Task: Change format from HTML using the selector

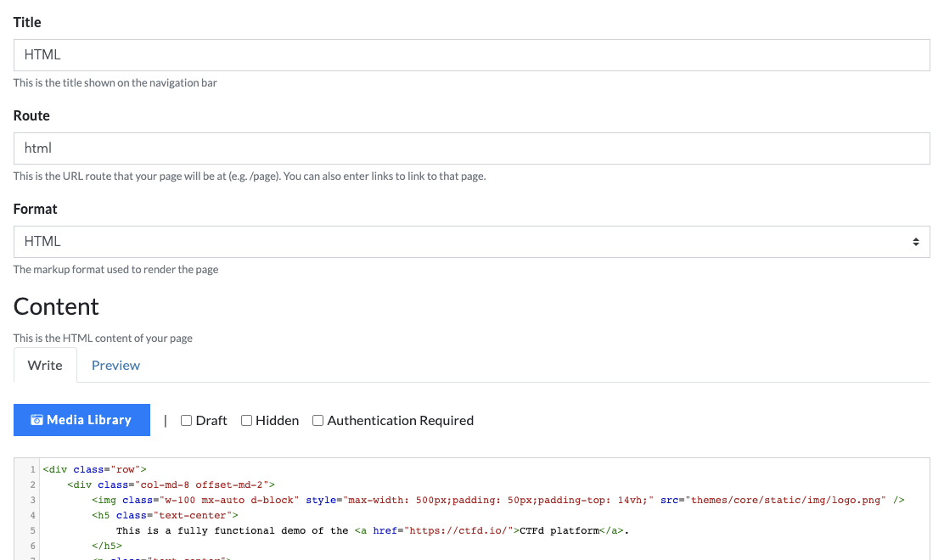Action: (470, 241)
